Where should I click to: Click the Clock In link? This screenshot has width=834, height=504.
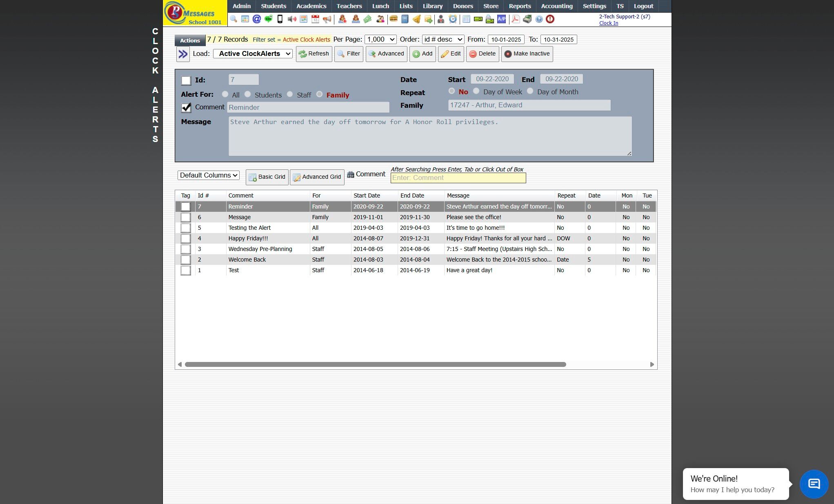[x=608, y=23]
